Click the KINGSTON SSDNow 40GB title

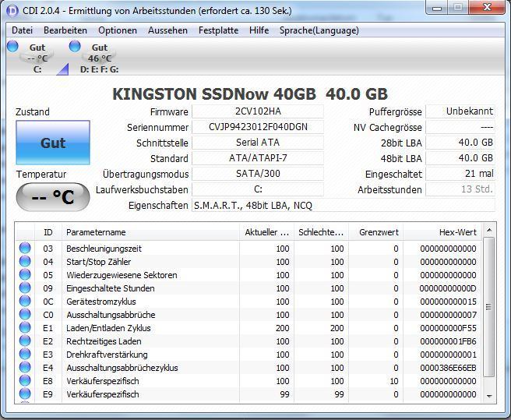point(250,94)
